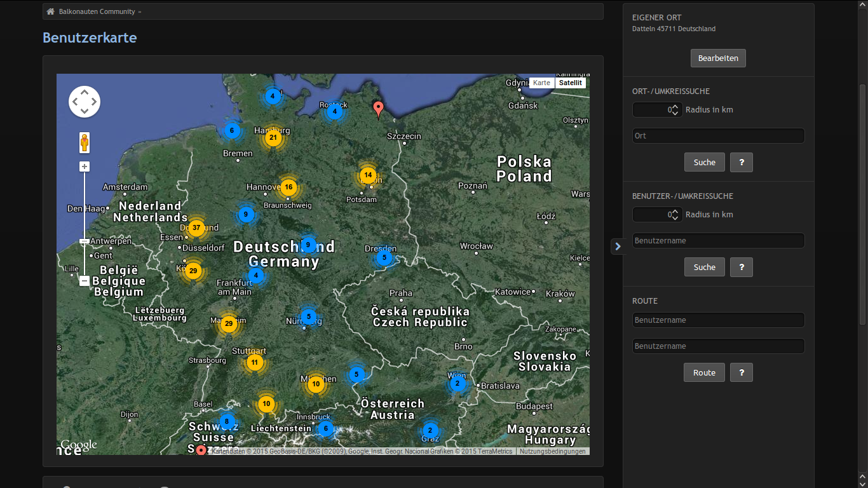The width and height of the screenshot is (868, 488).
Task: Click the map pan control circle
Action: (x=85, y=102)
